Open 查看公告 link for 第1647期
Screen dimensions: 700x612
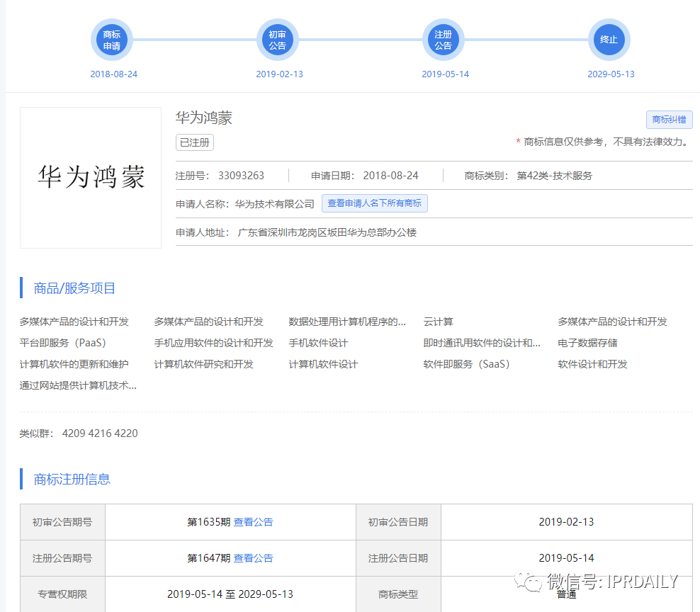point(253,558)
